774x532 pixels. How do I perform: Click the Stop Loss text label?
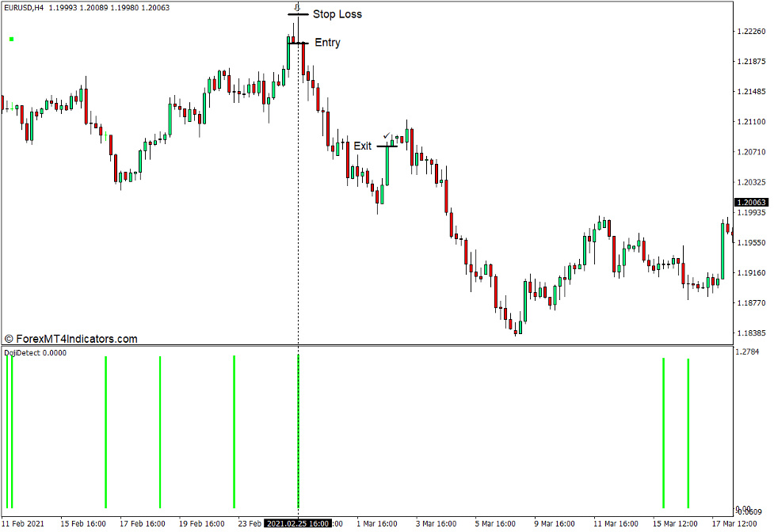[x=337, y=14]
